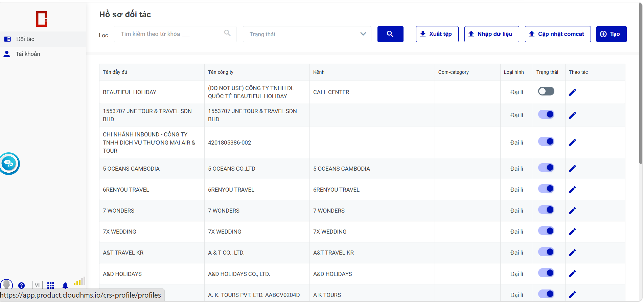The image size is (644, 303).
Task: Click the keyword search input field
Action: [x=175, y=34]
